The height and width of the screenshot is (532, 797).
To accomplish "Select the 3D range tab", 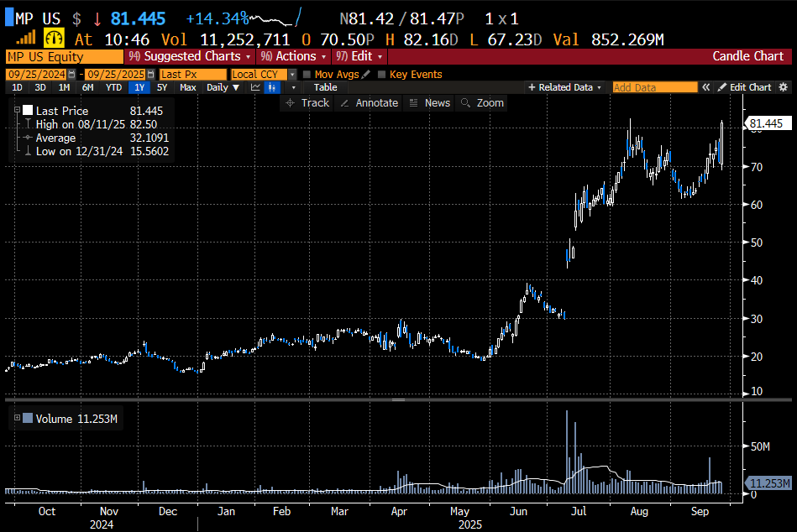I will tap(40, 87).
